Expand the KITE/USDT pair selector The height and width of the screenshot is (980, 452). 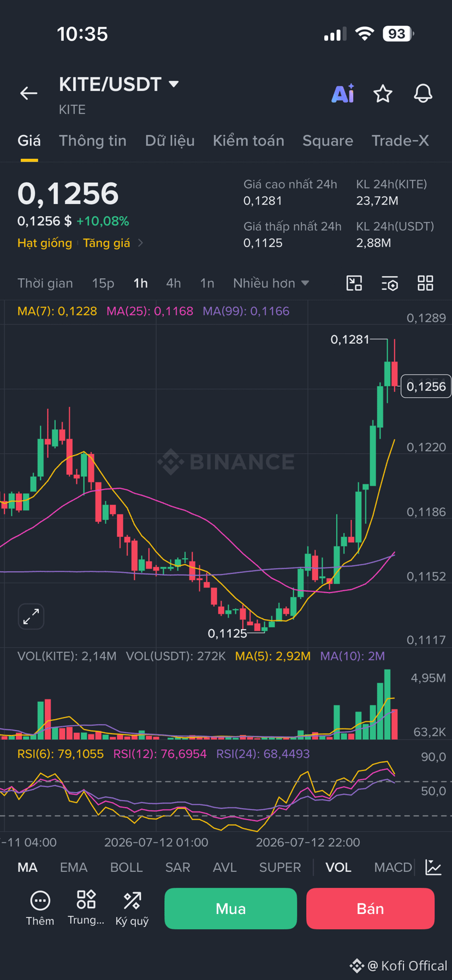174,84
